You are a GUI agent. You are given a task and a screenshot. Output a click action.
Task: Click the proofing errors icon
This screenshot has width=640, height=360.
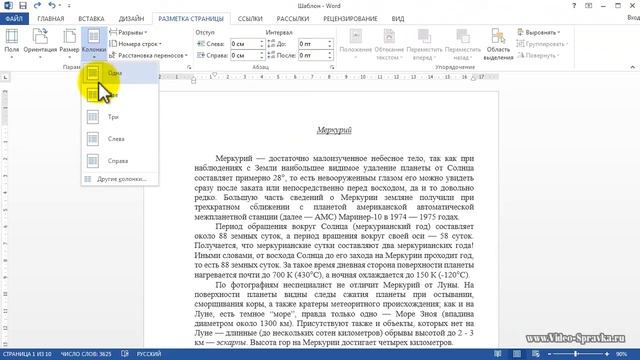click(x=125, y=354)
